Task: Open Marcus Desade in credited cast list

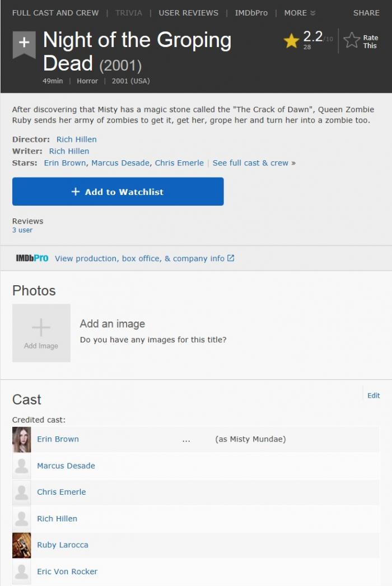Action: pos(66,466)
